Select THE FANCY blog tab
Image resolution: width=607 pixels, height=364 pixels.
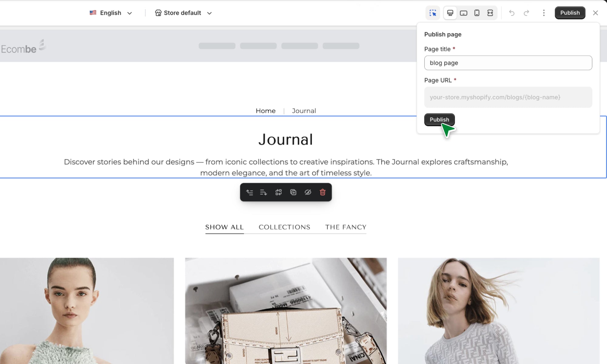click(x=346, y=227)
